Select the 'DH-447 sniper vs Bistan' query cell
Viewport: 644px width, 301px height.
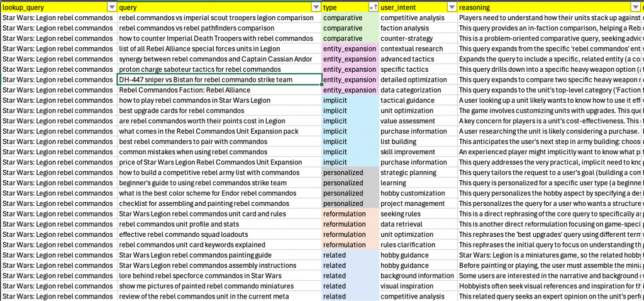[x=219, y=79]
